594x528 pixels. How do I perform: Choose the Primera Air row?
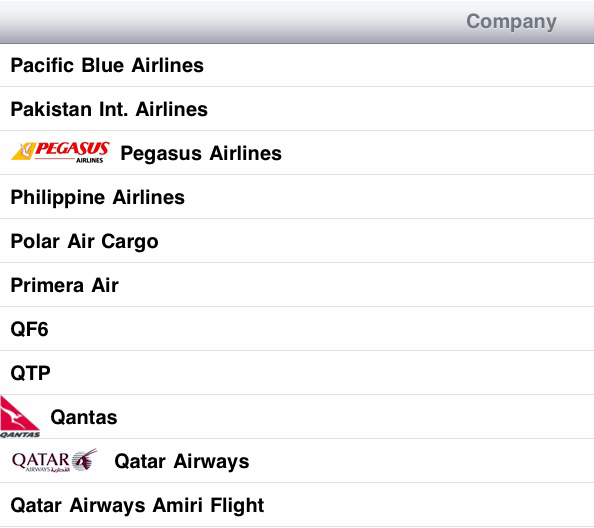click(297, 285)
